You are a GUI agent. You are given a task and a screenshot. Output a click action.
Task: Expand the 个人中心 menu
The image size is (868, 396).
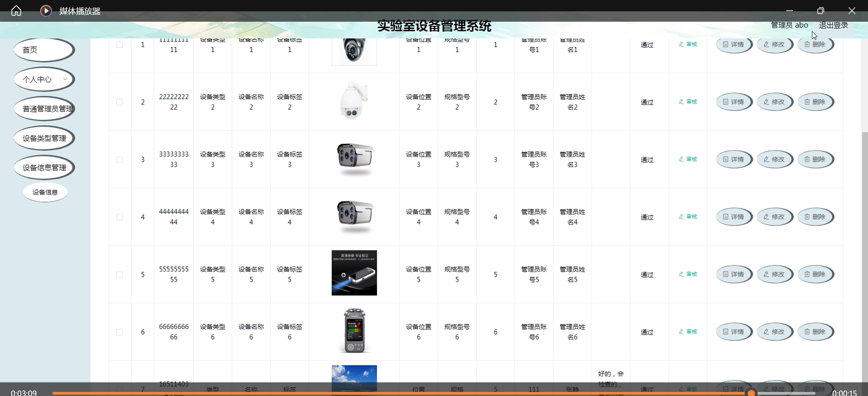coord(44,79)
